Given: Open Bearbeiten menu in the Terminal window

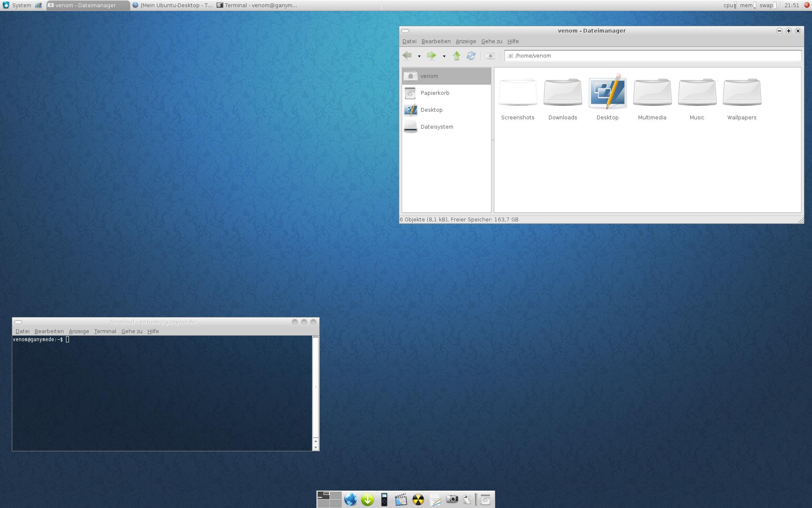Looking at the screenshot, I should 49,331.
